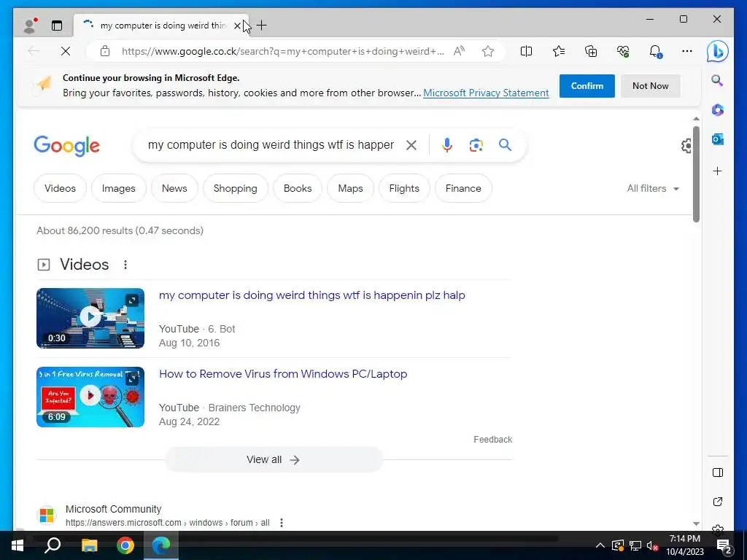Open Microsoft Privacy Statement link
This screenshot has width=747, height=560.
point(486,93)
